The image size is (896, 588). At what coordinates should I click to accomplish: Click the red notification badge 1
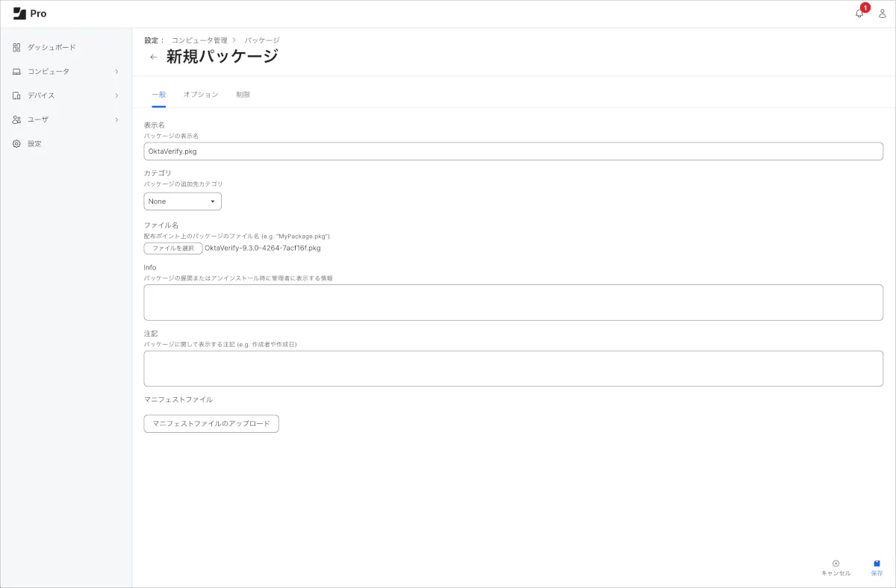[x=865, y=7]
